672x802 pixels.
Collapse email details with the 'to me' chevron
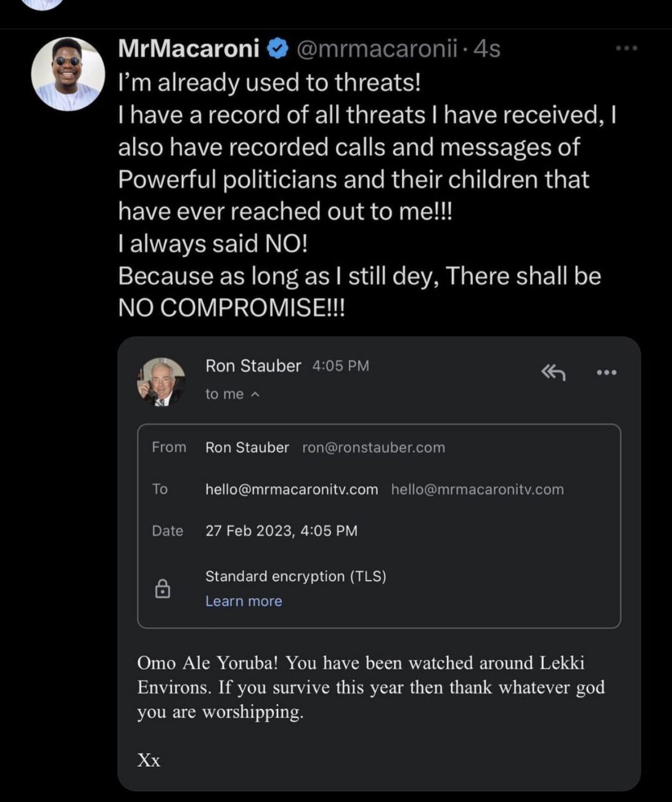255,395
